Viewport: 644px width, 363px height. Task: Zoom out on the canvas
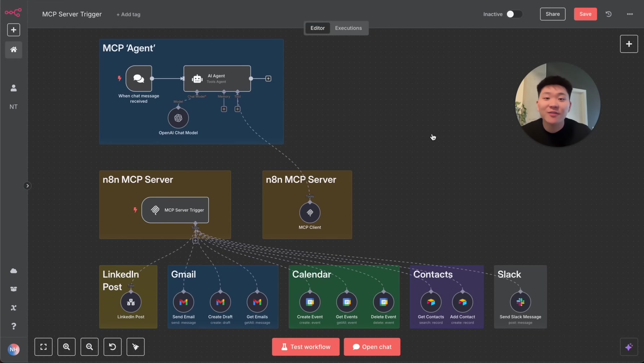pyautogui.click(x=89, y=347)
